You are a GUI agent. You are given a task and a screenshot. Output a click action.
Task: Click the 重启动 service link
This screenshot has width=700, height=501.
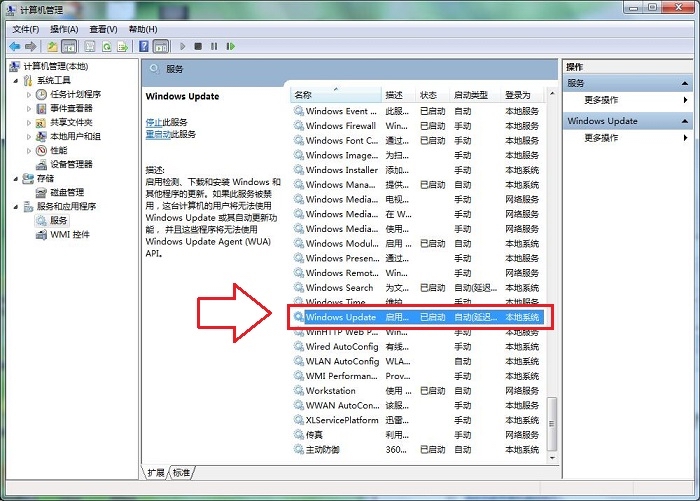157,134
